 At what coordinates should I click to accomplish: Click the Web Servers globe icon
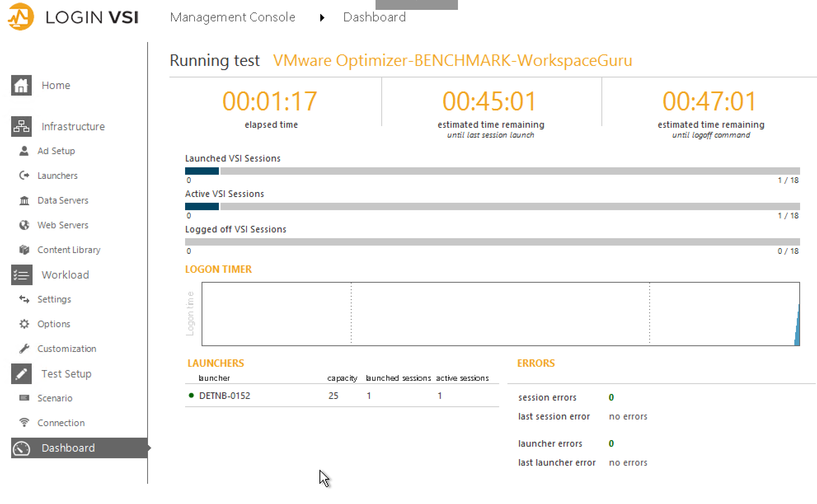pyautogui.click(x=24, y=225)
